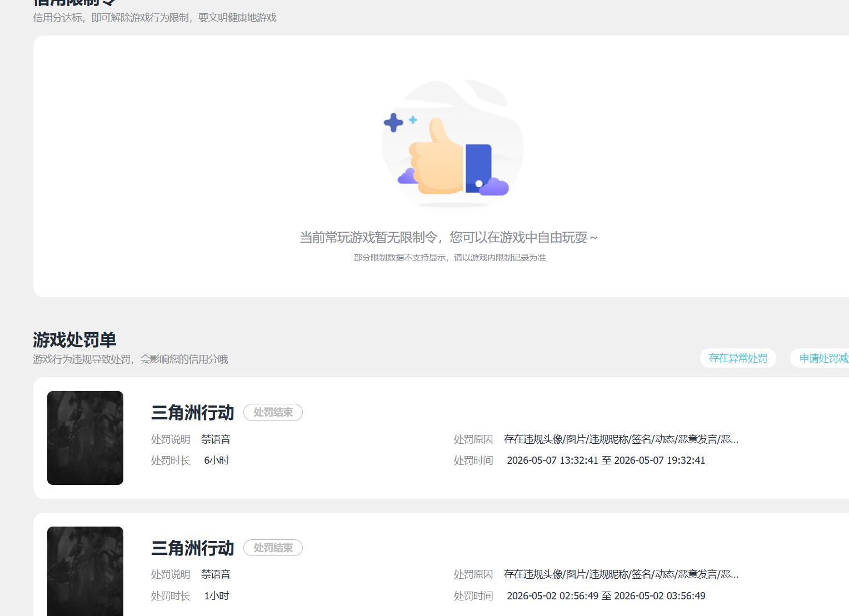
Task: Open game thumbnail for 6小时 penalty record
Action: point(85,438)
